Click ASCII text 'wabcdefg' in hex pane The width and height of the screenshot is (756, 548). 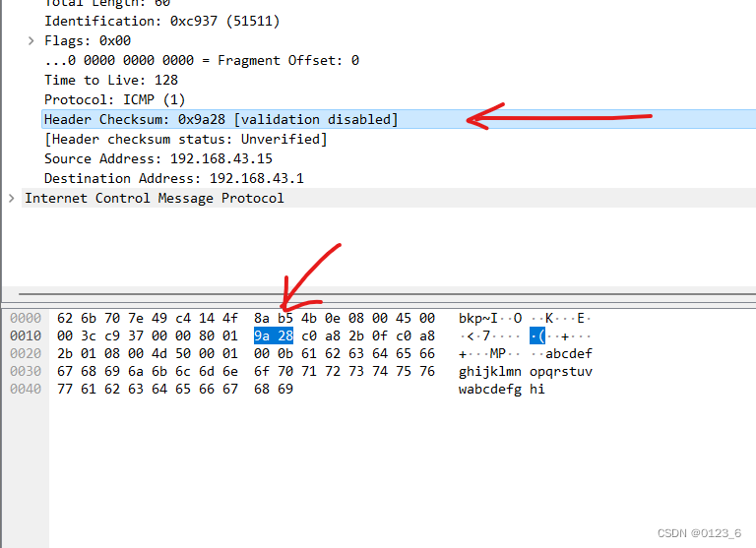coord(490,390)
